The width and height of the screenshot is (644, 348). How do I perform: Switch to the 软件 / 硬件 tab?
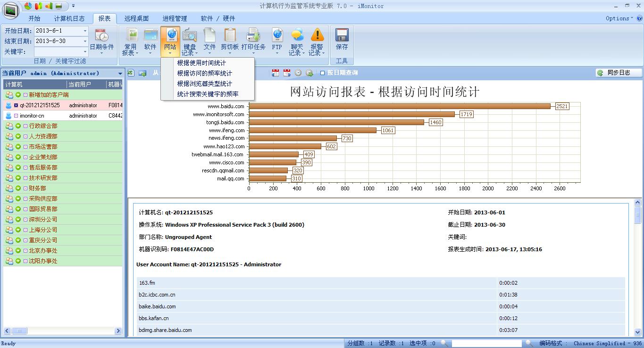pos(218,18)
